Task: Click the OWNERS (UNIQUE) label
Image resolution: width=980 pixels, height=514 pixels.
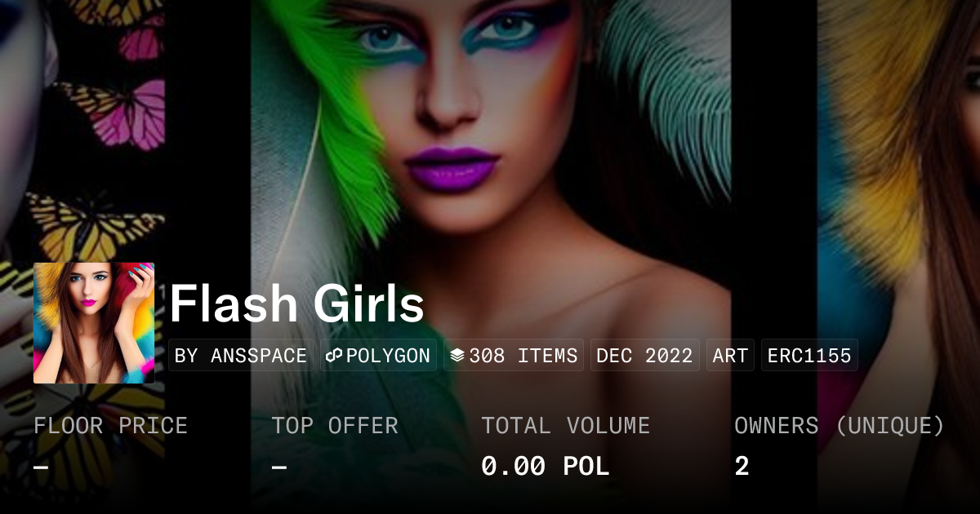Action: pyautogui.click(x=840, y=426)
